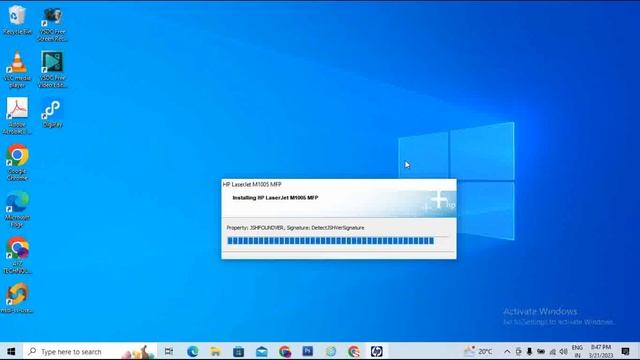Open the Mail app from the taskbar
This screenshot has width=640, height=360.
pyautogui.click(x=262, y=351)
